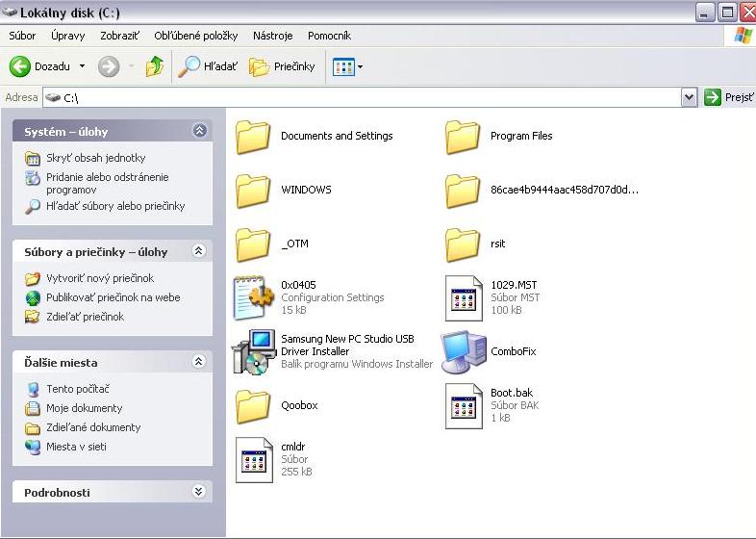Collapse the Systém – úlohy panel
Image resolution: width=756 pixels, height=539 pixels.
pos(200,130)
